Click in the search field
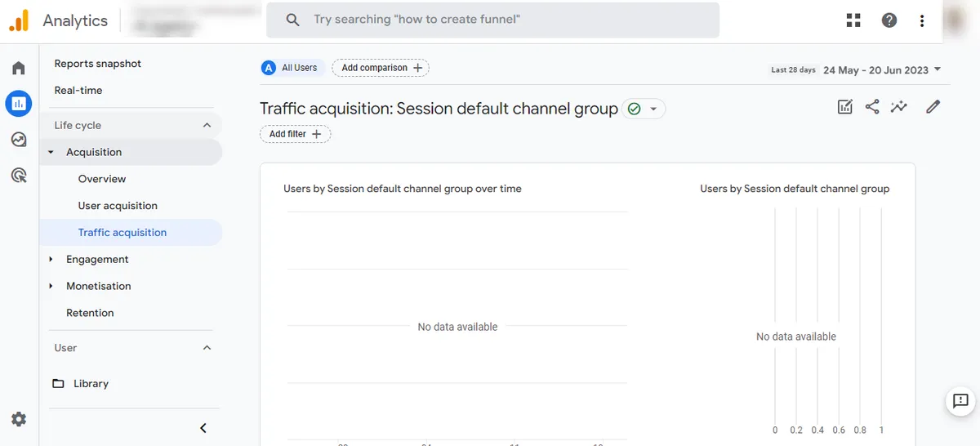 pyautogui.click(x=492, y=20)
